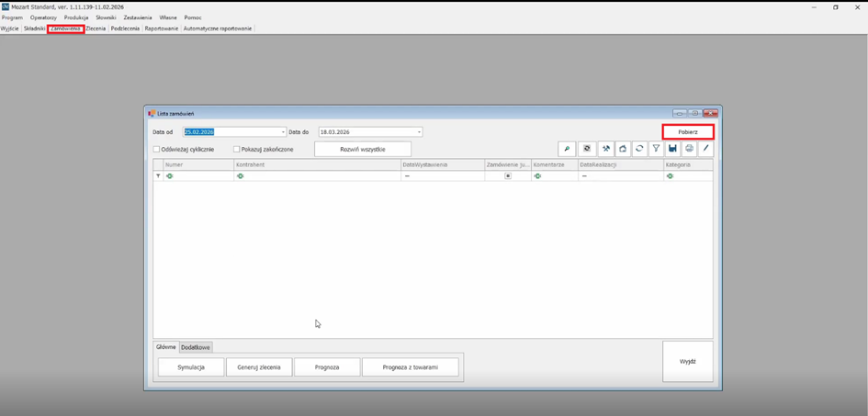Image resolution: width=868 pixels, height=416 pixels.
Task: Click the Pobierz button
Action: pyautogui.click(x=688, y=132)
